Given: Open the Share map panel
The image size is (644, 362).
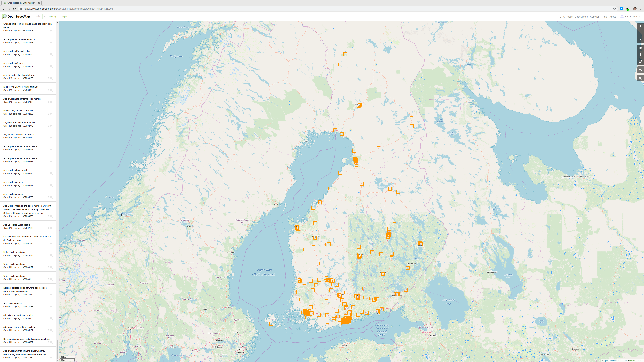Looking at the screenshot, I should click(640, 62).
